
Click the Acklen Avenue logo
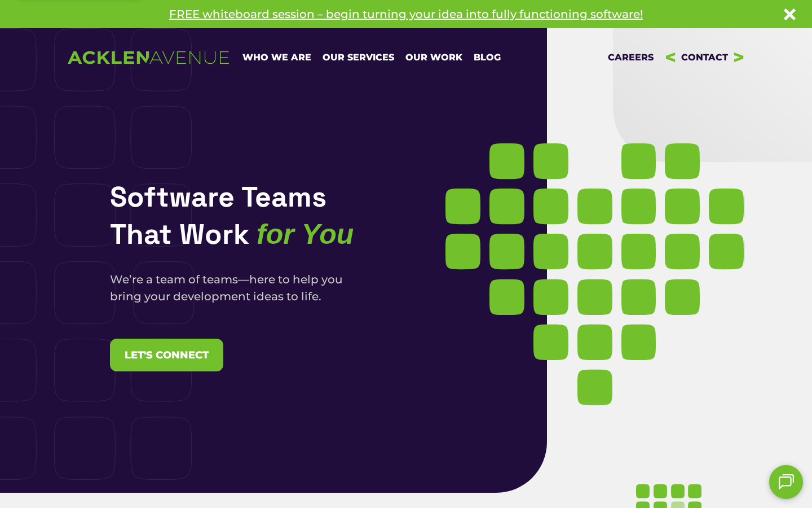pyautogui.click(x=148, y=58)
